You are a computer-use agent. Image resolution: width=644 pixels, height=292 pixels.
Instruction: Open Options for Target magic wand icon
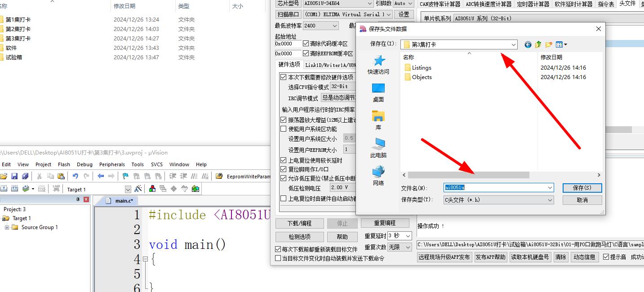pos(138,189)
